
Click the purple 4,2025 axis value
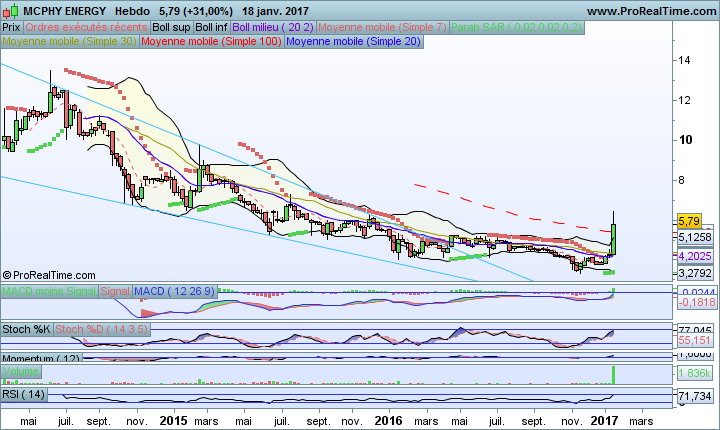(695, 256)
